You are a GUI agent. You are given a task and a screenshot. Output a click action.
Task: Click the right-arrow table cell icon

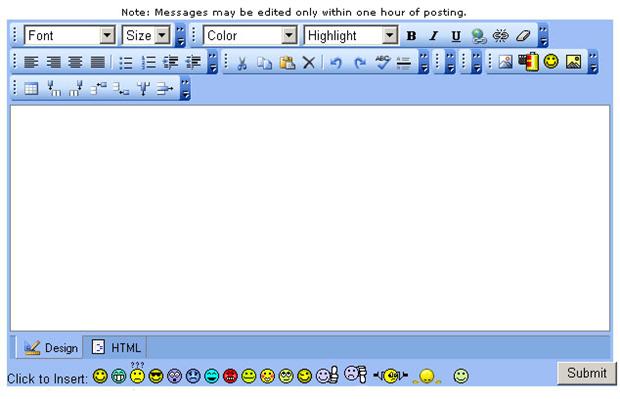[x=165, y=88]
